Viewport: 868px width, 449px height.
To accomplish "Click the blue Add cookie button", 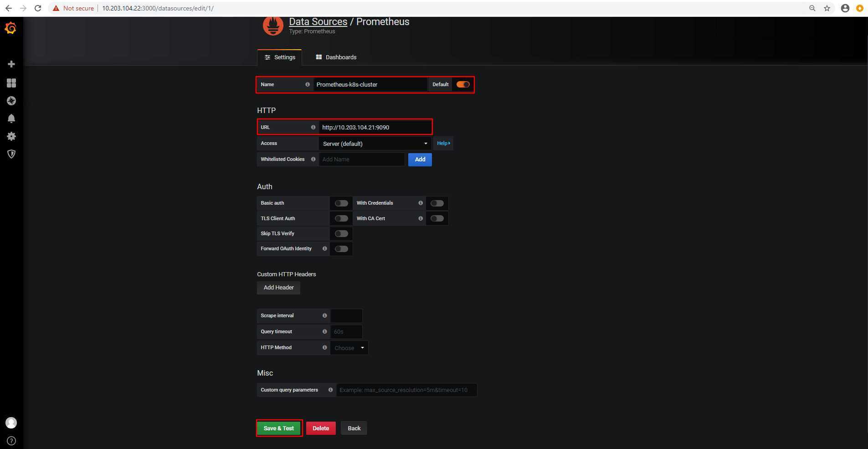I will (x=420, y=160).
